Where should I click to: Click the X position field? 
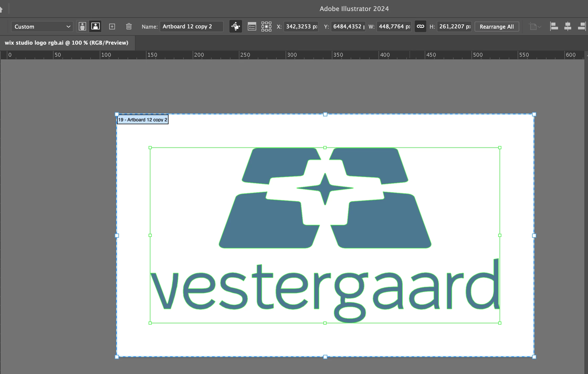pyautogui.click(x=301, y=27)
